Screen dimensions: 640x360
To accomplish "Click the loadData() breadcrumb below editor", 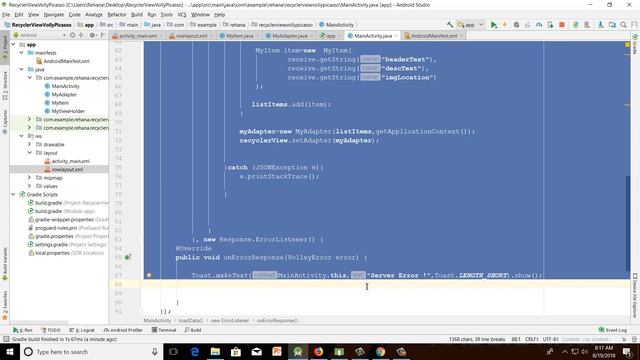I will [x=191, y=321].
